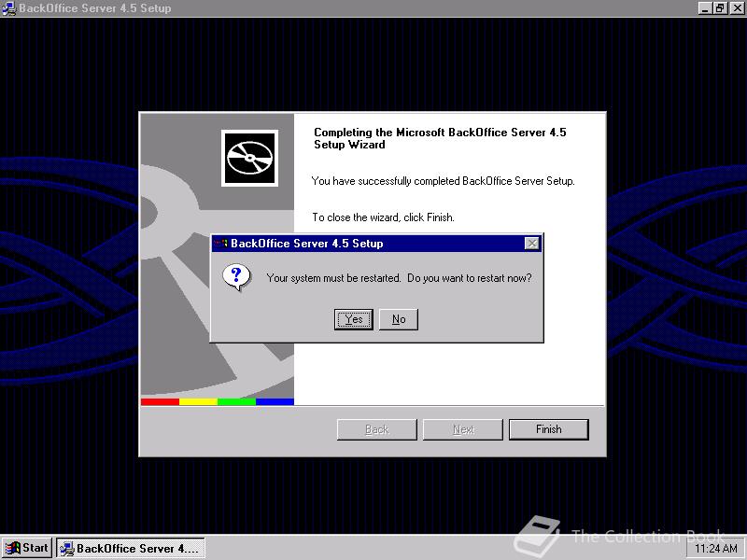The height and width of the screenshot is (560, 747).
Task: Click 'Your system must be restarted' message text
Action: [x=400, y=278]
